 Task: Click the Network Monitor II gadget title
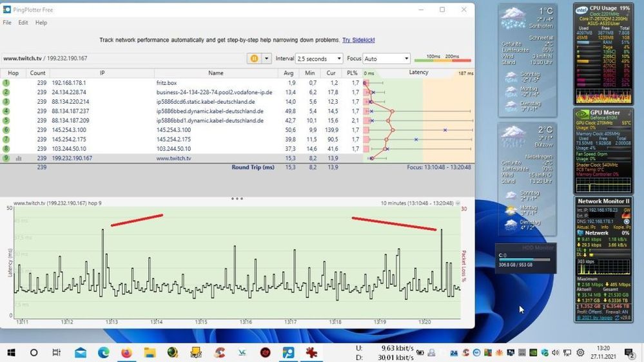point(603,201)
